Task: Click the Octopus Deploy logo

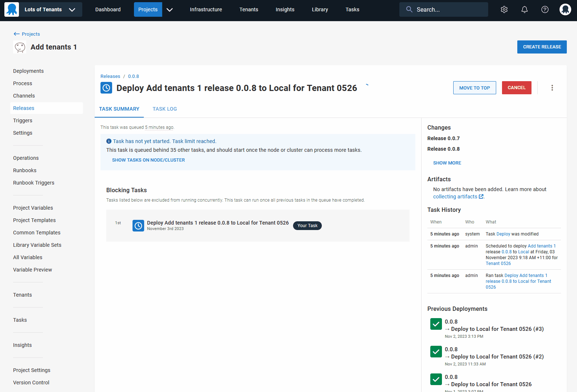Action: (x=12, y=9)
